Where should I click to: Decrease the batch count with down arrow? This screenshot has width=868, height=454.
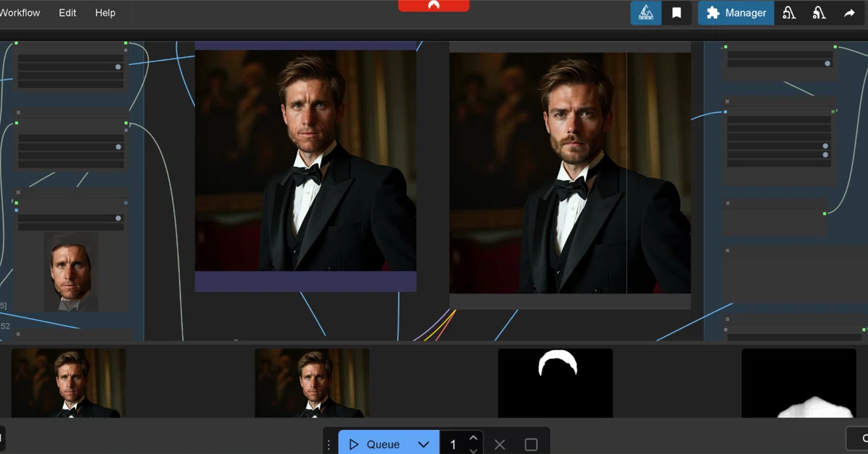coord(473,450)
